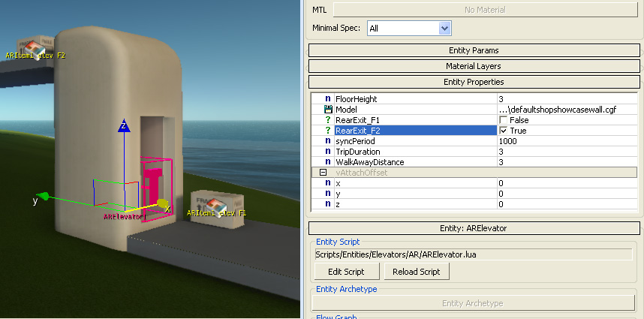Collapse the Material Layers rollup
Viewport: 644px width, 319px height.
[474, 66]
